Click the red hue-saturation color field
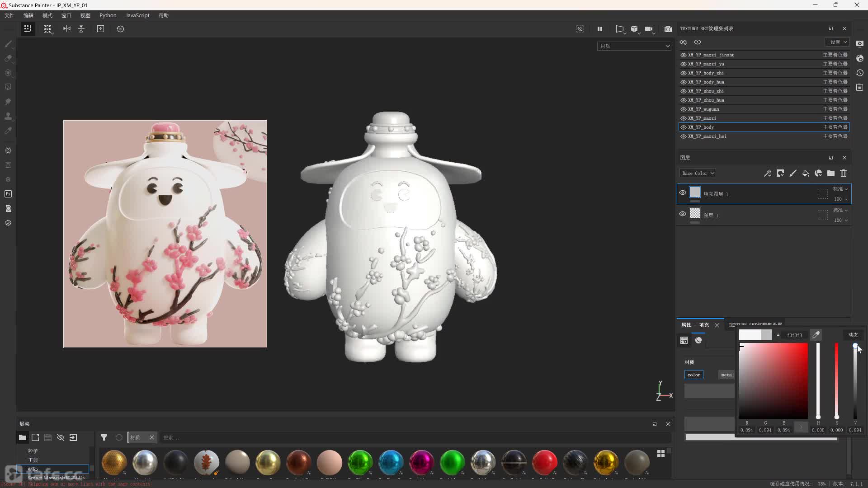 point(773,381)
